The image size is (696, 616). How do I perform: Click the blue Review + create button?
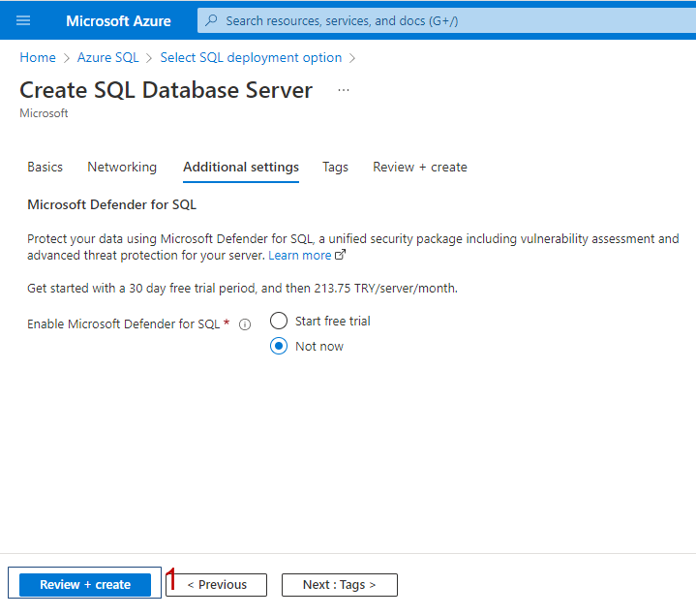coord(85,584)
